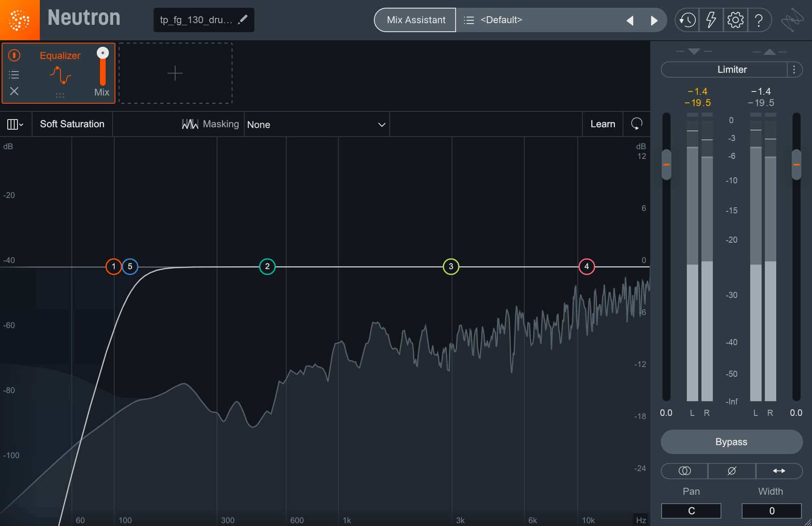Click the Equalizer curve icon in module
This screenshot has width=812, height=526.
point(60,75)
